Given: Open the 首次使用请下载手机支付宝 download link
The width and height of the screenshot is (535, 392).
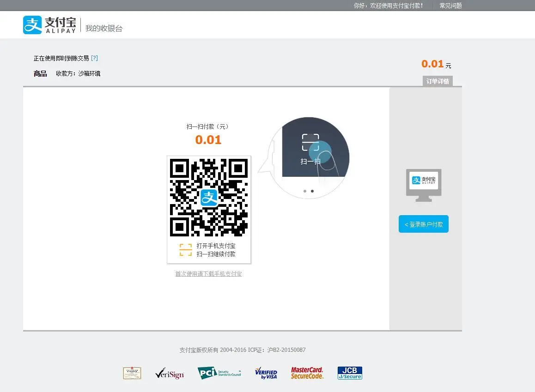Looking at the screenshot, I should pyautogui.click(x=208, y=274).
